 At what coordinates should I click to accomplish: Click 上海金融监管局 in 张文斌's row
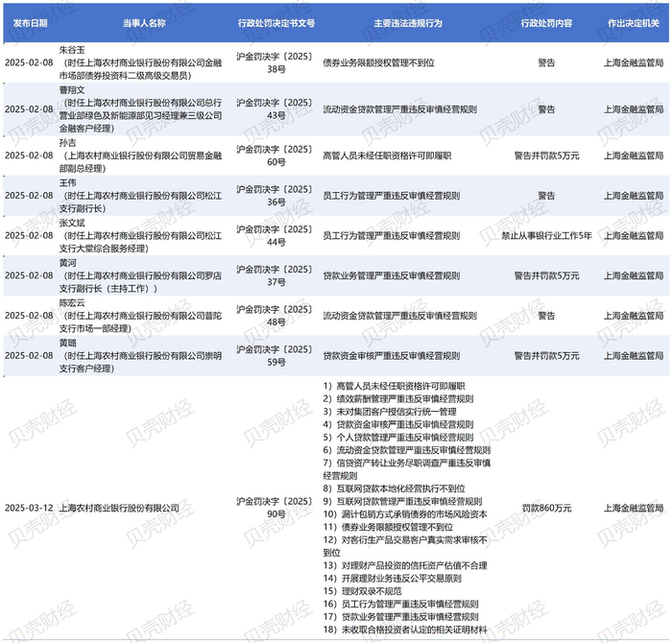pyautogui.click(x=634, y=236)
